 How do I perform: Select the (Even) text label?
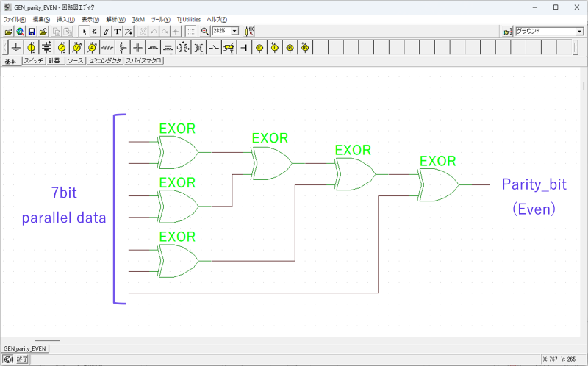click(534, 209)
